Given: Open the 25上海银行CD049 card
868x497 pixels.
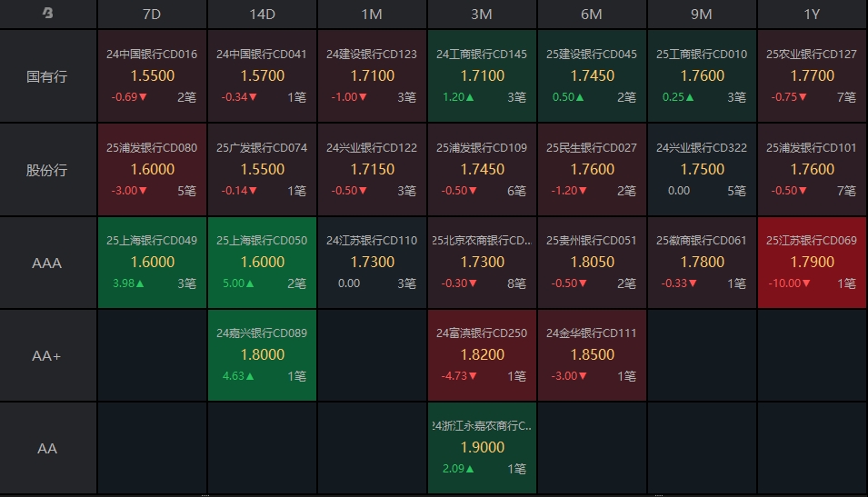Looking at the screenshot, I should 152,263.
